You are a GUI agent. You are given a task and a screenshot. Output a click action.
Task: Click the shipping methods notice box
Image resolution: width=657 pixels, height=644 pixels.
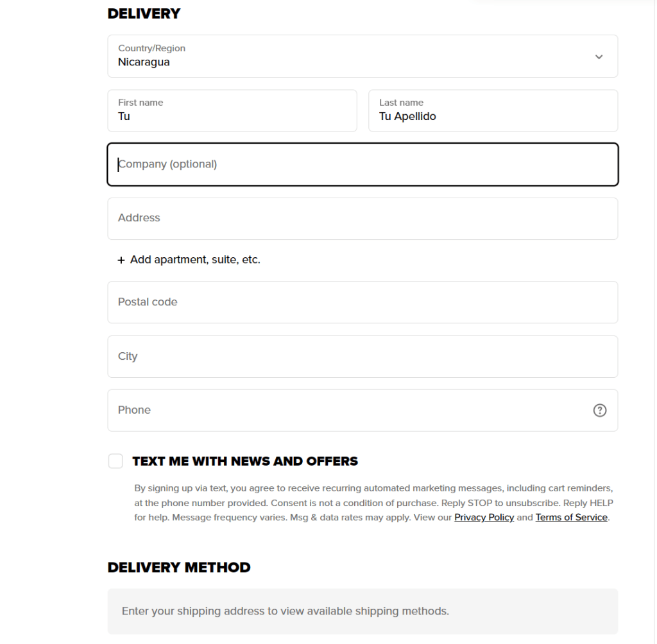(x=363, y=611)
